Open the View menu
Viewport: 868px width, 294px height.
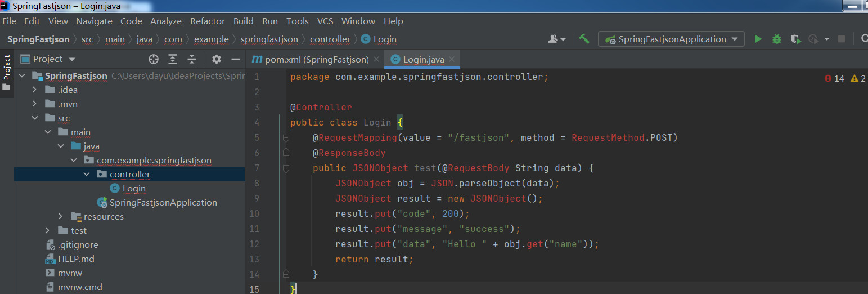(x=58, y=21)
